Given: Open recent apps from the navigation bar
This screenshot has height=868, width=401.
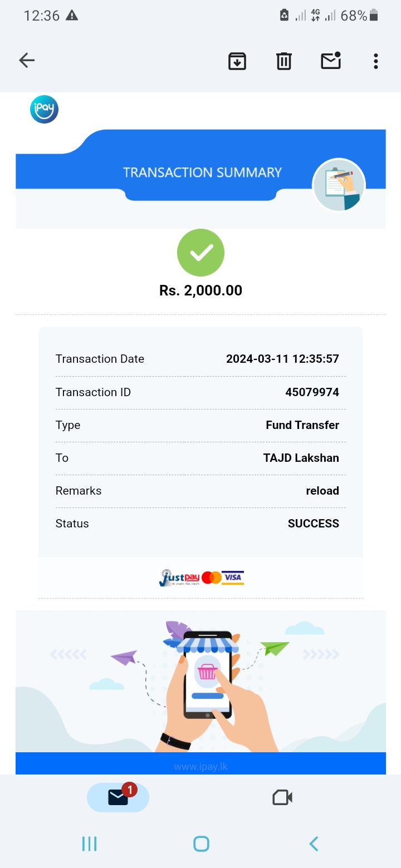Looking at the screenshot, I should (x=89, y=844).
